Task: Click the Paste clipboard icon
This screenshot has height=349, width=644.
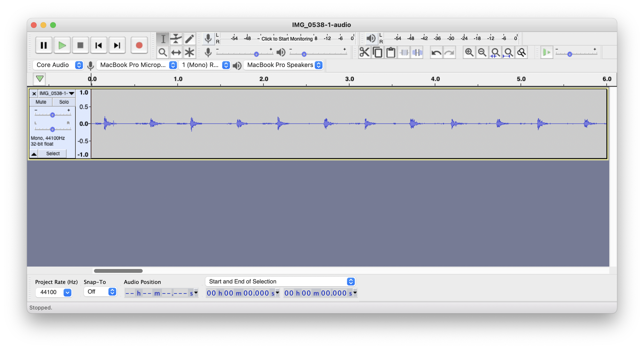Action: 391,52
